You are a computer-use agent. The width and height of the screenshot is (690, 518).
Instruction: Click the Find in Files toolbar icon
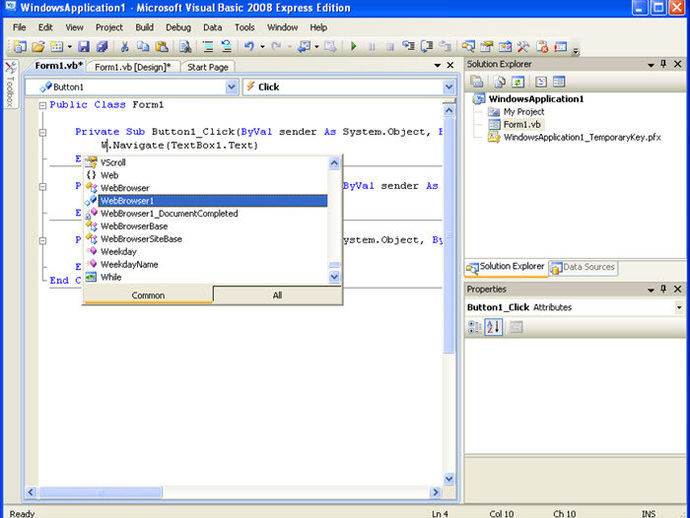185,46
